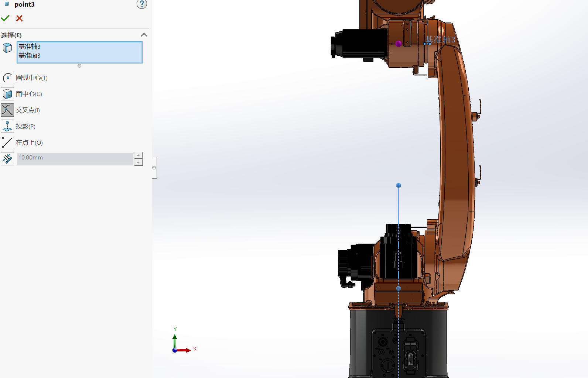The image size is (588, 378).
Task: Click the purple preview point on the robot
Action: coord(399,44)
